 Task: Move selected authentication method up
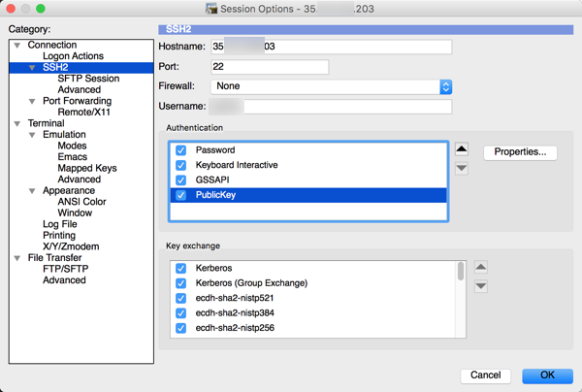tap(462, 149)
